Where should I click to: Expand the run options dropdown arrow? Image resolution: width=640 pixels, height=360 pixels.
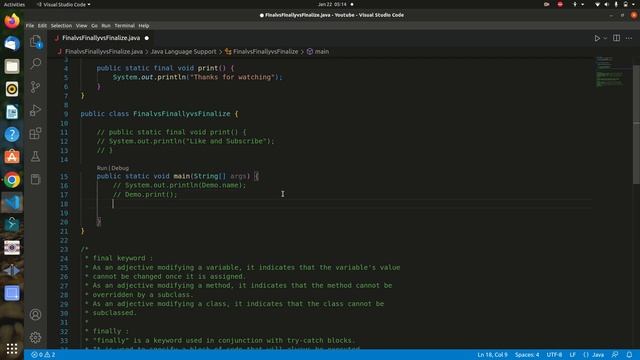pyautogui.click(x=605, y=38)
